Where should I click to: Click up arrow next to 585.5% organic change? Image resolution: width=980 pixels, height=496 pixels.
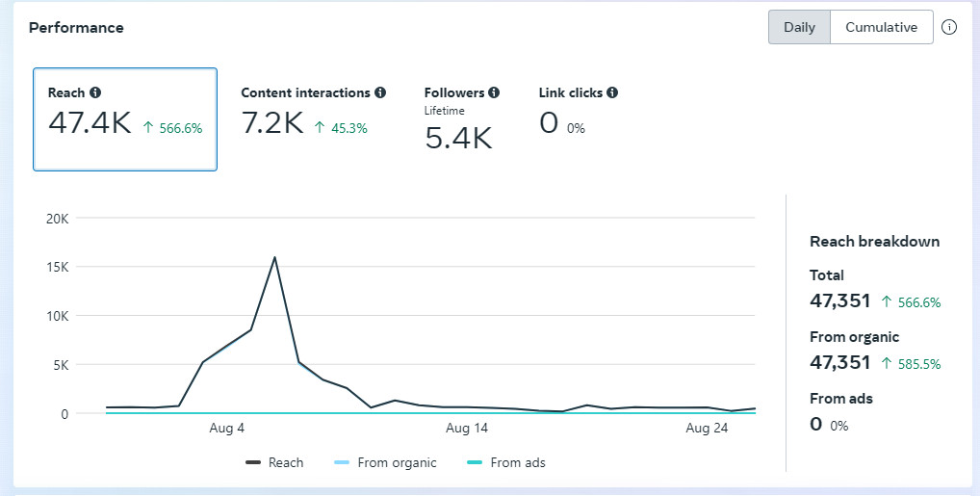[x=888, y=364]
